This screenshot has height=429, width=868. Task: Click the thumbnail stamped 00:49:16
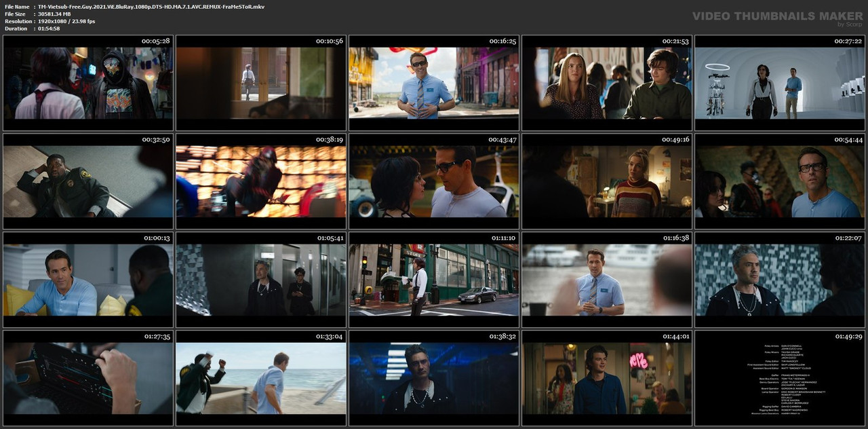(607, 181)
